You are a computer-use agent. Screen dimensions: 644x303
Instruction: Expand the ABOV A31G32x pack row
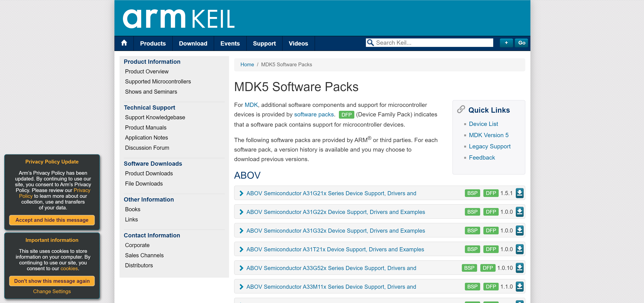click(x=241, y=230)
